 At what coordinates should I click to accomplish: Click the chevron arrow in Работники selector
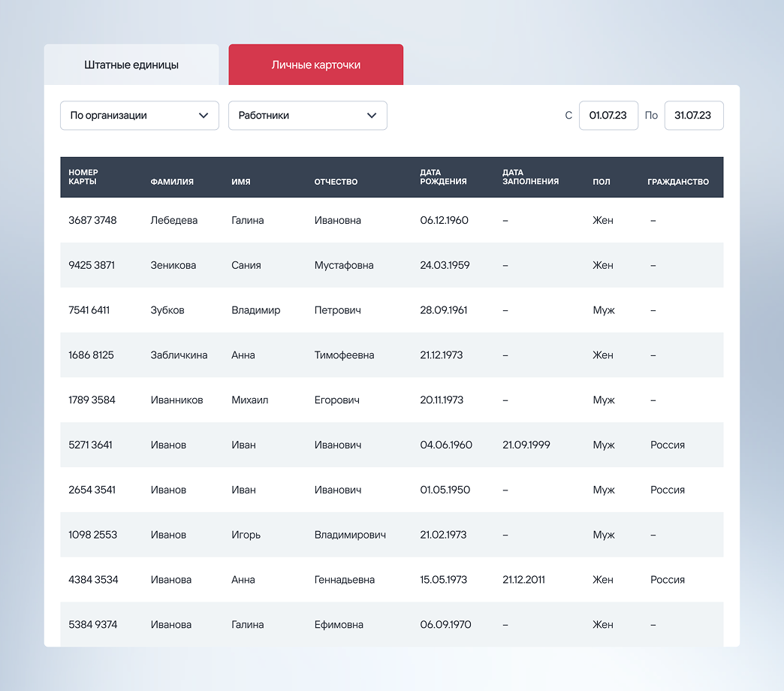(x=371, y=116)
